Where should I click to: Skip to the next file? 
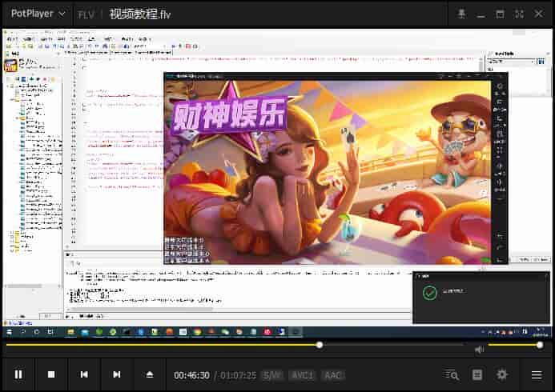[x=117, y=374]
